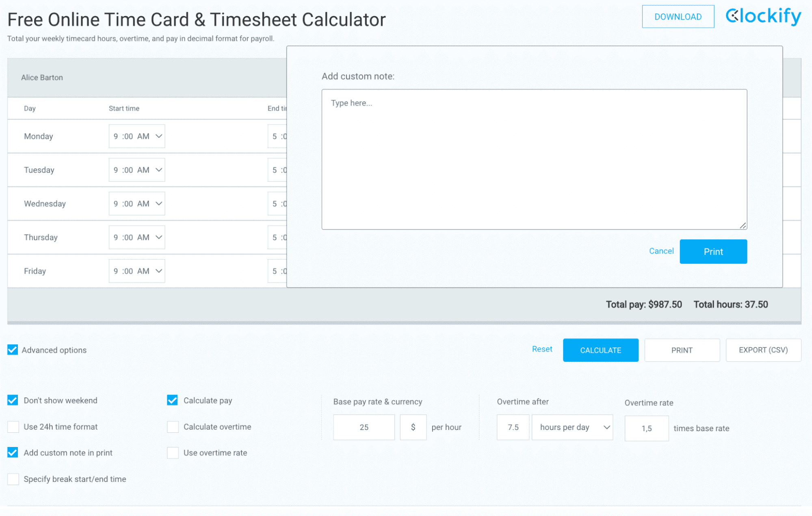Image resolution: width=812 pixels, height=516 pixels.
Task: Click the Cancel button in dialog
Action: click(x=661, y=251)
